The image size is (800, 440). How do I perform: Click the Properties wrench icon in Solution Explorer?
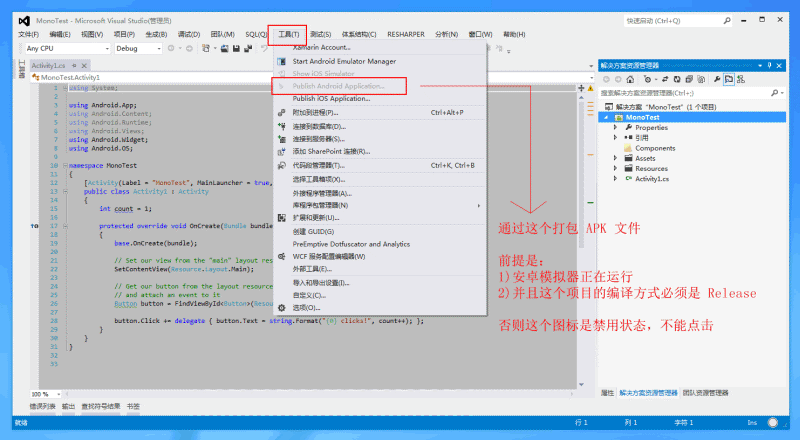coord(717,78)
